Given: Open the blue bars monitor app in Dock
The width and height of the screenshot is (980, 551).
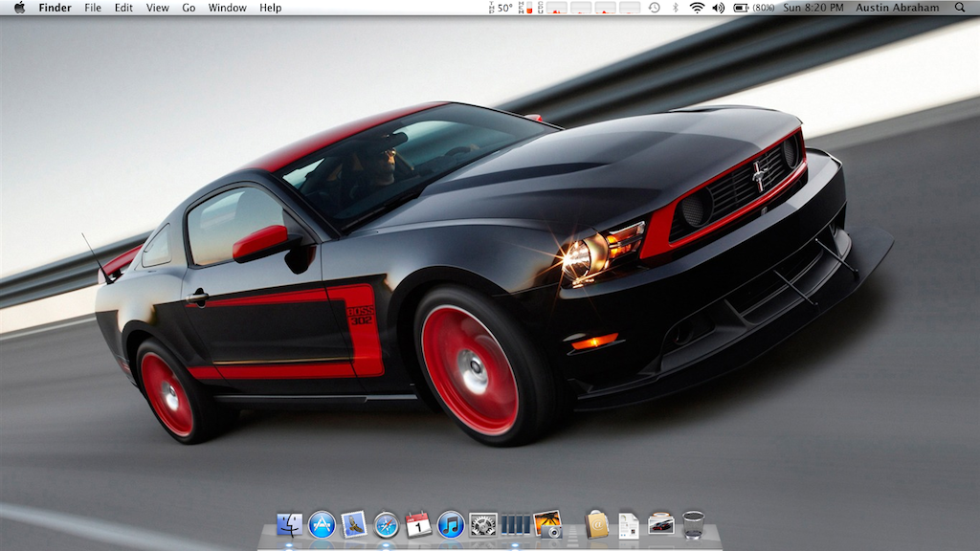Looking at the screenshot, I should click(x=515, y=525).
